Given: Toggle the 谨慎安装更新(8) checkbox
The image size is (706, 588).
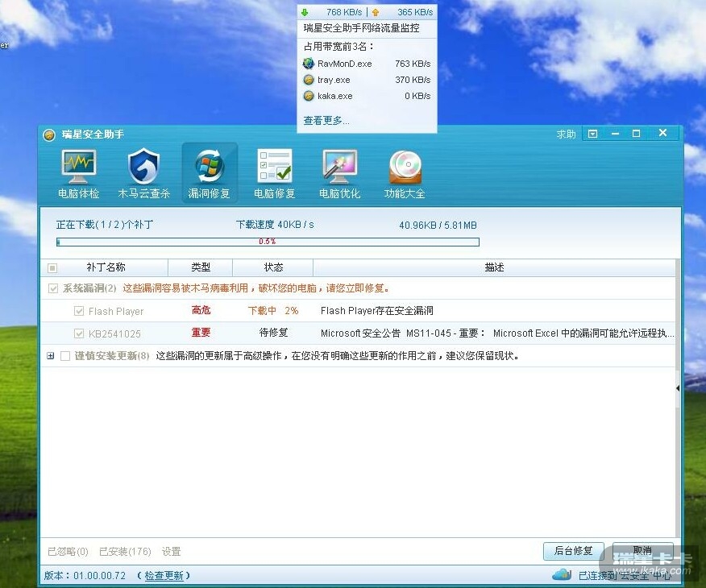Looking at the screenshot, I should click(65, 356).
